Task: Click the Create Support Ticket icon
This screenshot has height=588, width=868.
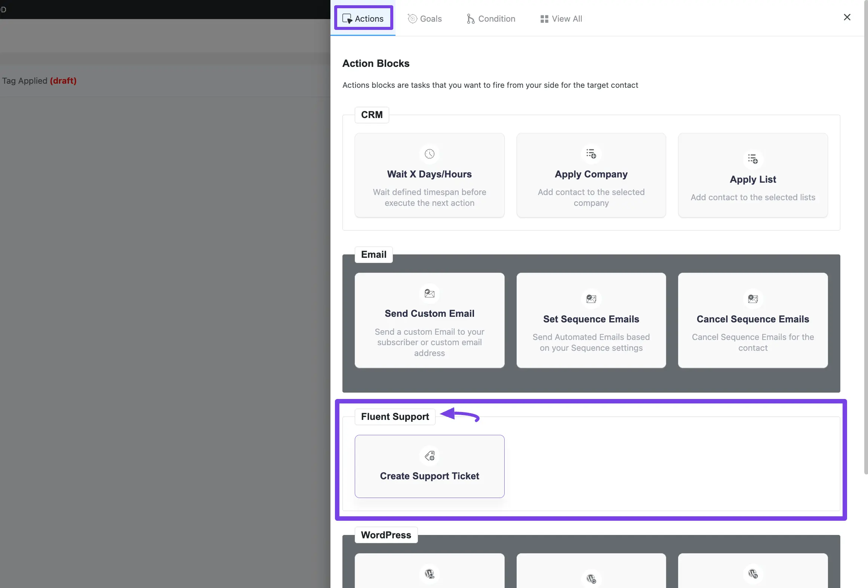Action: point(430,455)
